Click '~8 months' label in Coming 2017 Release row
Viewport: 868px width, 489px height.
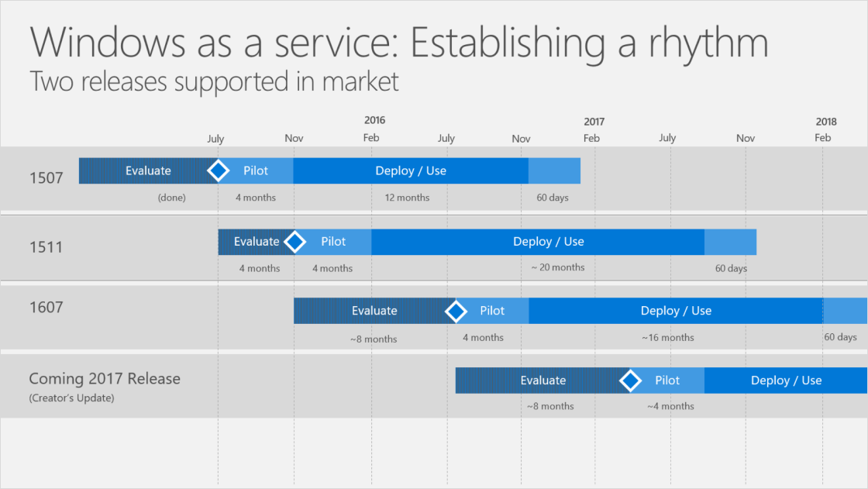click(x=550, y=407)
